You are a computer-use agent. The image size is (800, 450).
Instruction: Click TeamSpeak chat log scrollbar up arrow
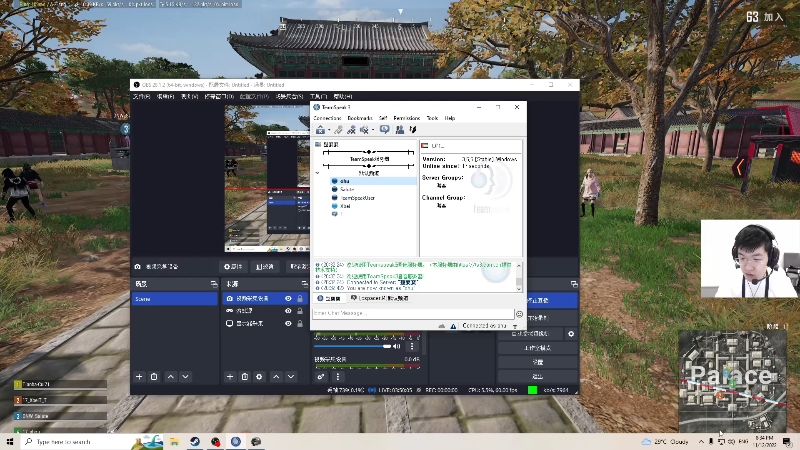pos(519,265)
